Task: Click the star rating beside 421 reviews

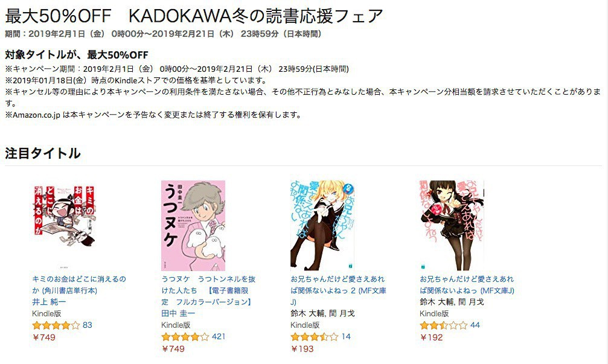Action: [185, 337]
